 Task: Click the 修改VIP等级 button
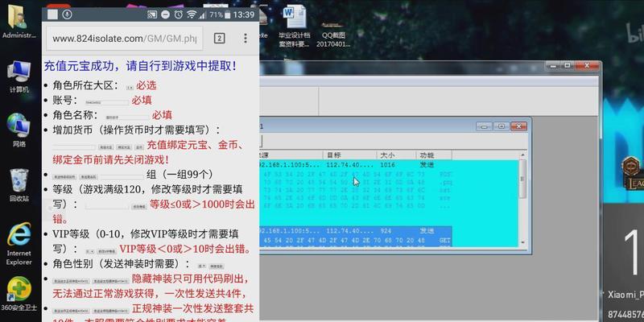coord(106,251)
